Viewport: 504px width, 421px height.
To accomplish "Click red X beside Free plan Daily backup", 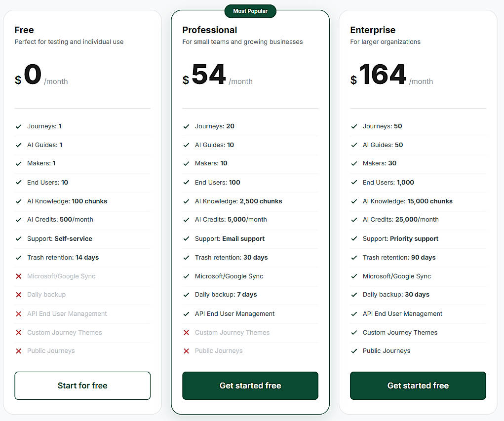I will coord(19,295).
